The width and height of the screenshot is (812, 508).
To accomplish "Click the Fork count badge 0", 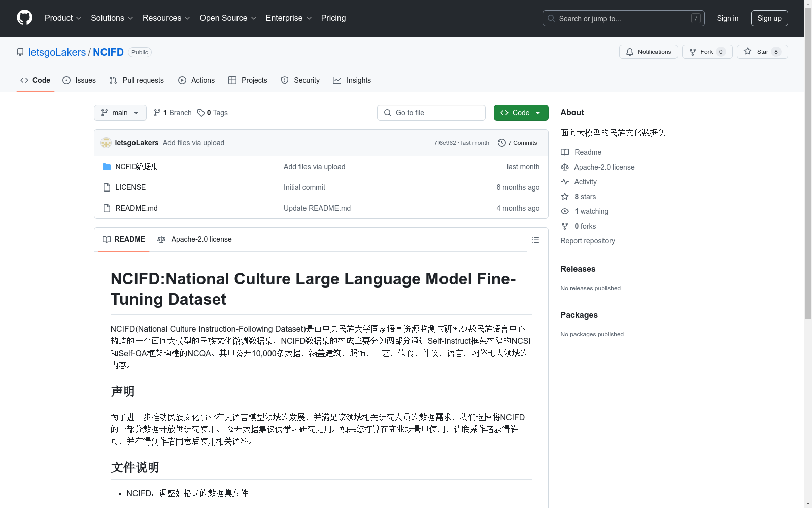I will point(721,52).
